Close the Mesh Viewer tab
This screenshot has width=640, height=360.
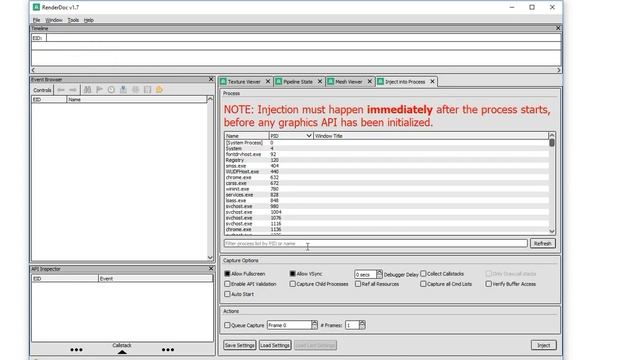pyautogui.click(x=369, y=82)
